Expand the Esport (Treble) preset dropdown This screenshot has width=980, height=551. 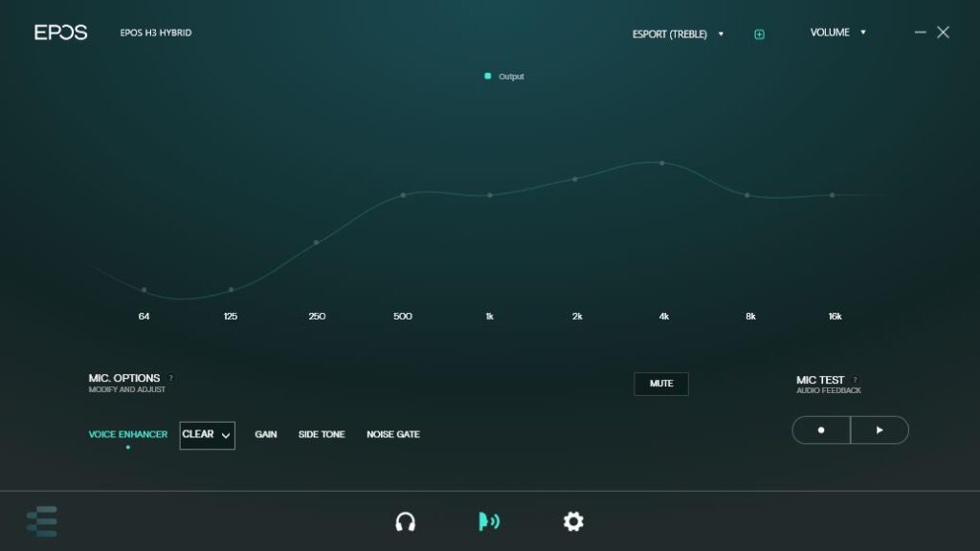click(x=678, y=34)
